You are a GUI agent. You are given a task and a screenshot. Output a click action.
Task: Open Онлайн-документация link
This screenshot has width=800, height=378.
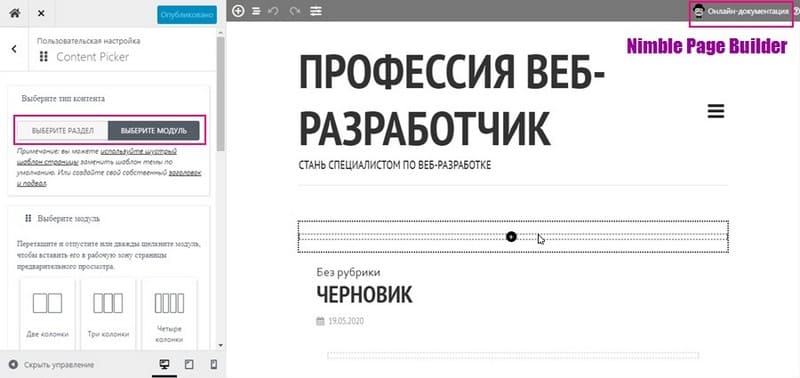[x=748, y=11]
